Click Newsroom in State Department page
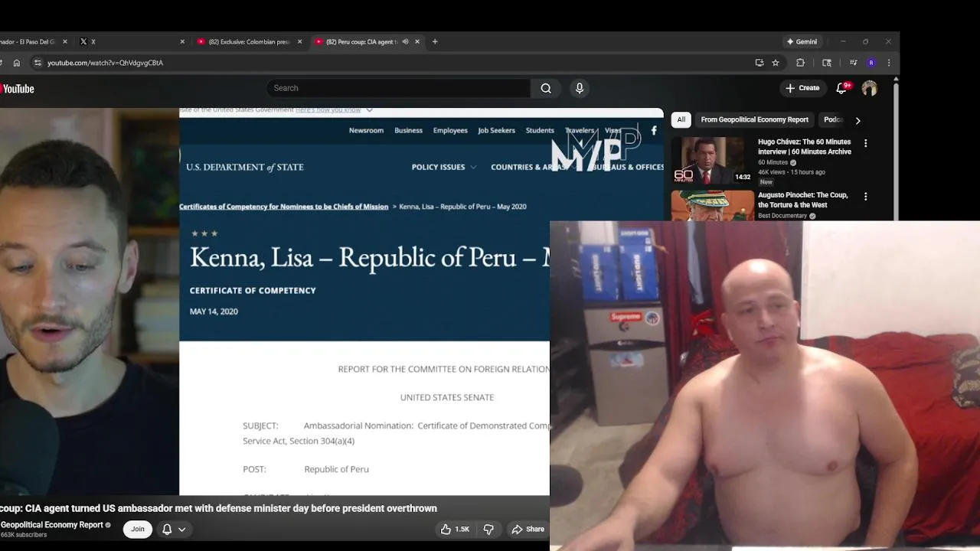This screenshot has width=980, height=551. coord(366,130)
